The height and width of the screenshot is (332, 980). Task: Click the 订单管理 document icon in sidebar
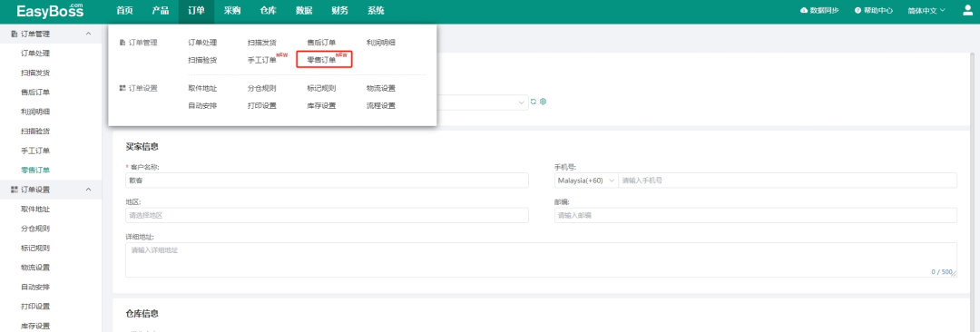[x=15, y=34]
